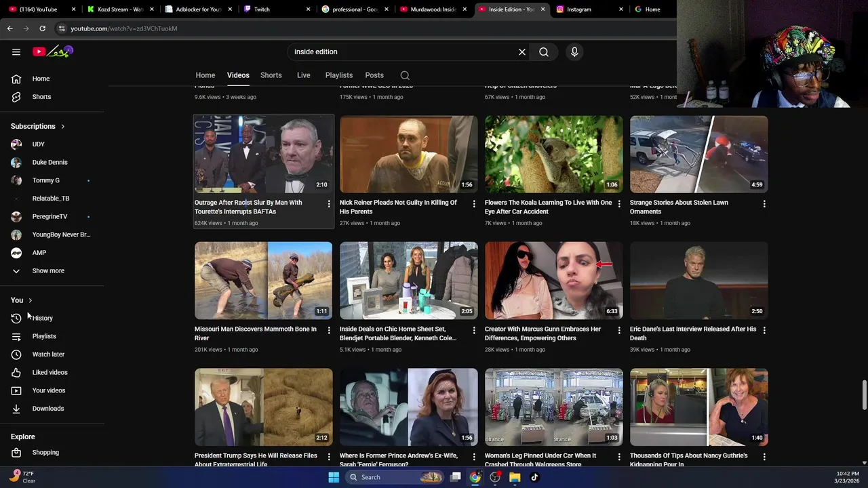Image resolution: width=868 pixels, height=488 pixels.
Task: Open the taskbar clock showing 10:42 PM
Action: point(848,477)
